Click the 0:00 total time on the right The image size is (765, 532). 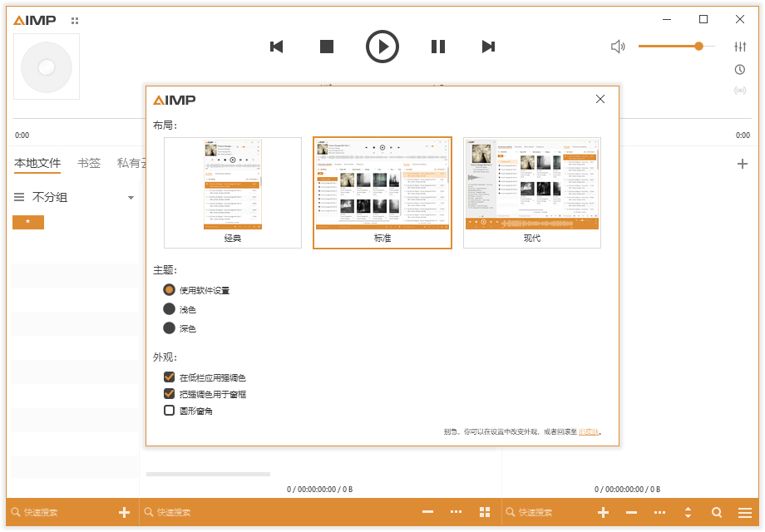pyautogui.click(x=743, y=135)
